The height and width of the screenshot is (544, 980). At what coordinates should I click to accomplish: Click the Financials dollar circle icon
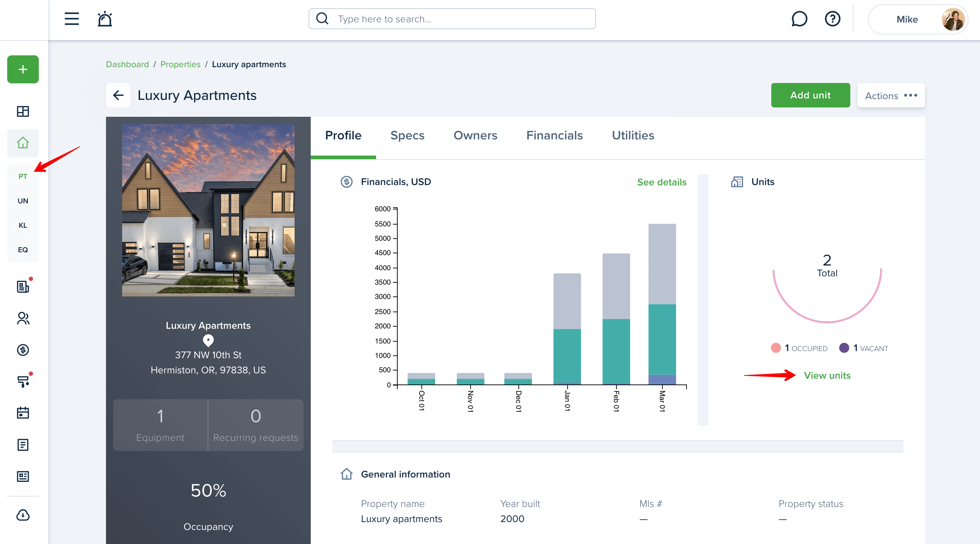[346, 182]
